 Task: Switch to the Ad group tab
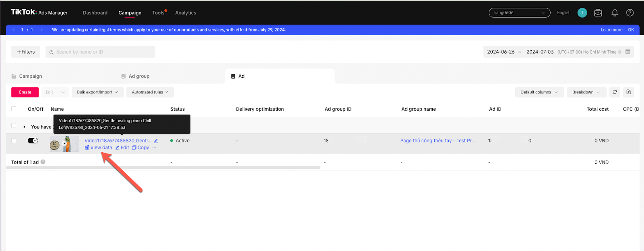(x=139, y=76)
